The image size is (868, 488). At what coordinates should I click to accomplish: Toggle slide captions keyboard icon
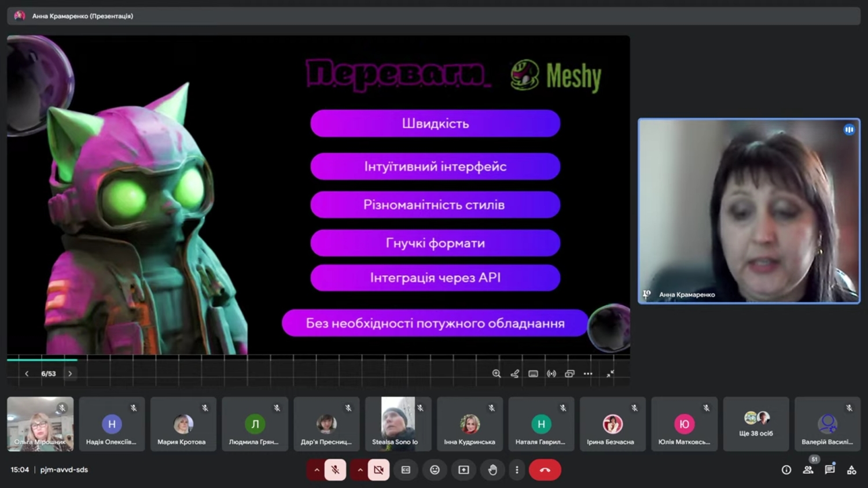click(534, 374)
